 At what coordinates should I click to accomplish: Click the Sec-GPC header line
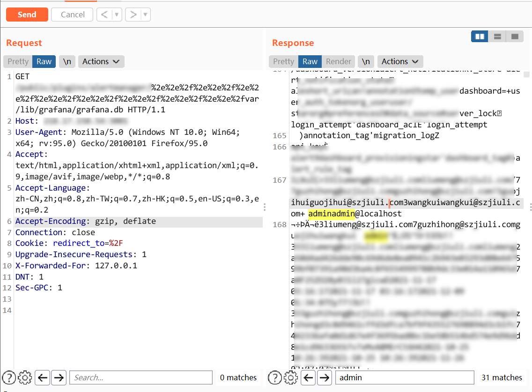click(39, 288)
